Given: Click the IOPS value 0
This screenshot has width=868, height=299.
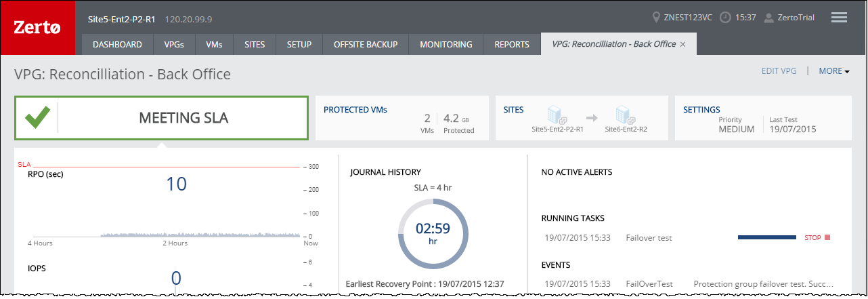Looking at the screenshot, I should [176, 278].
